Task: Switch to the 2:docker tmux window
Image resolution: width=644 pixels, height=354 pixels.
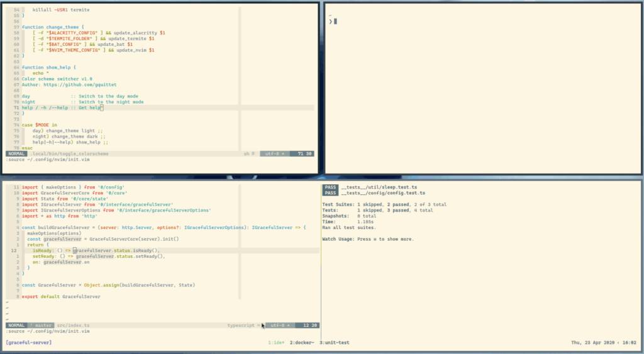Action: tap(302, 343)
